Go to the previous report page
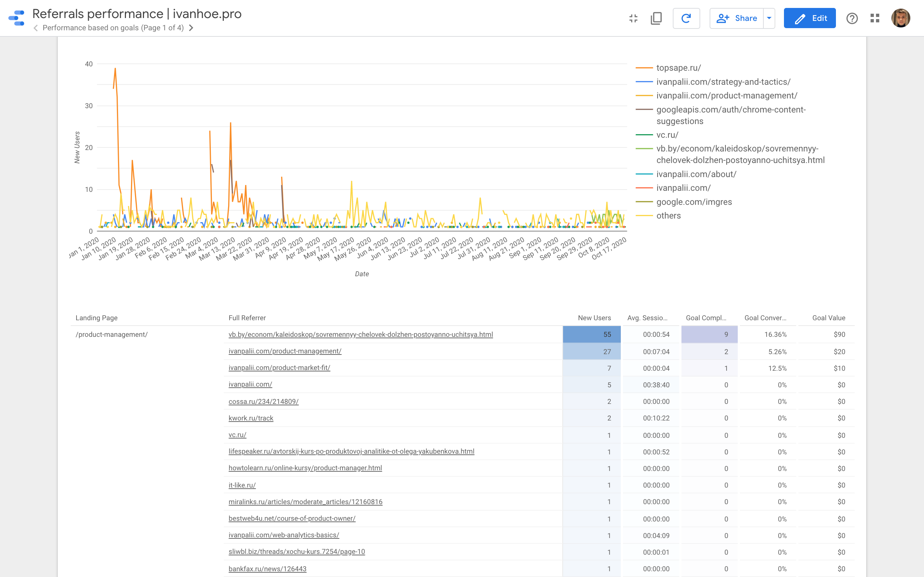The height and width of the screenshot is (577, 924). pyautogui.click(x=35, y=28)
